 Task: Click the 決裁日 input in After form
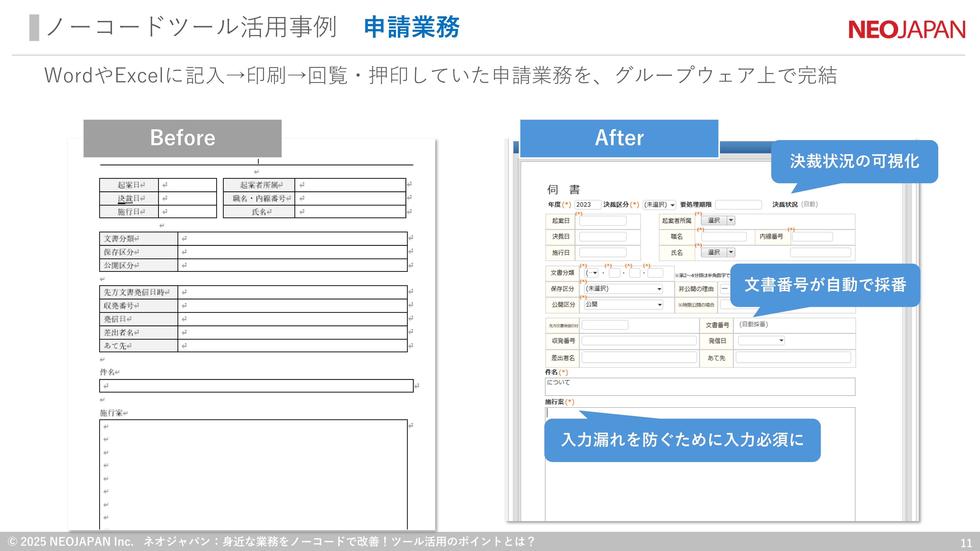[x=603, y=237]
